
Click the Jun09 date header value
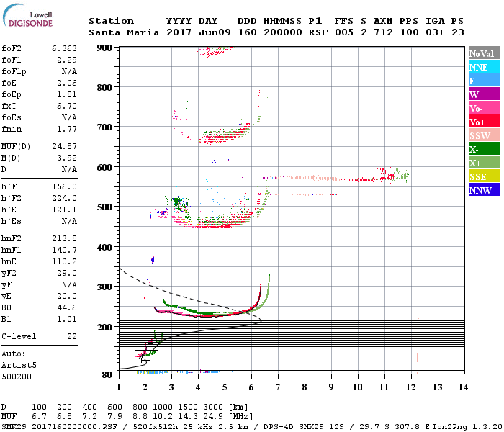point(215,33)
